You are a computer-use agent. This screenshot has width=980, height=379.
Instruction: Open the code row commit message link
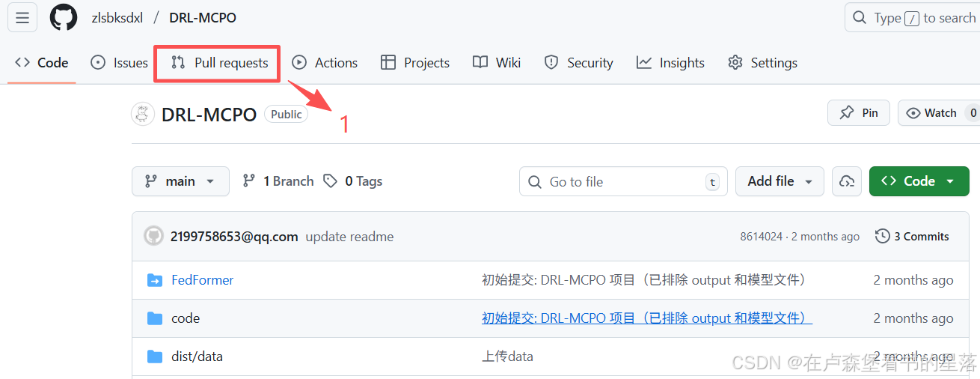[647, 318]
